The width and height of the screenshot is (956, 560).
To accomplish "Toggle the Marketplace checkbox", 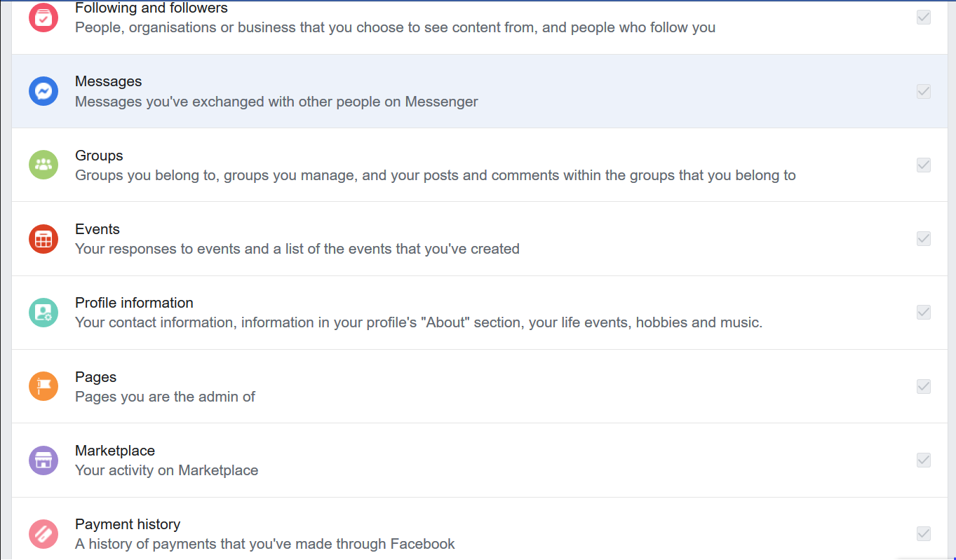I will (924, 460).
